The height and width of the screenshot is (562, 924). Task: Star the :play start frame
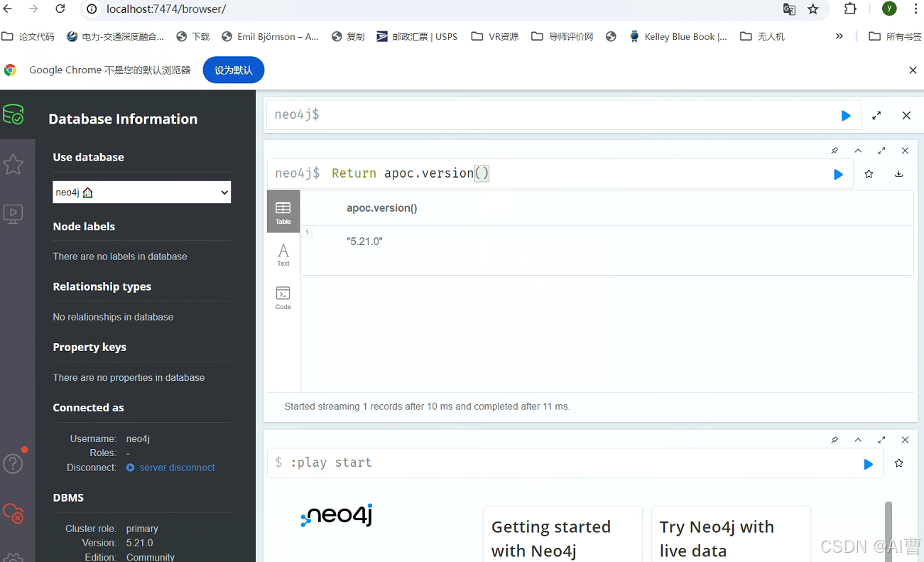[x=898, y=463]
